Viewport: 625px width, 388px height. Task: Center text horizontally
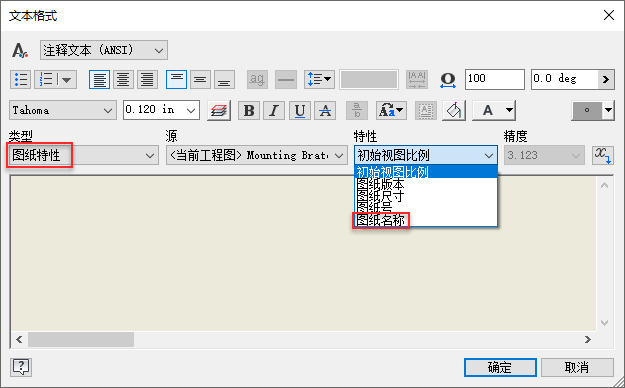(x=123, y=79)
